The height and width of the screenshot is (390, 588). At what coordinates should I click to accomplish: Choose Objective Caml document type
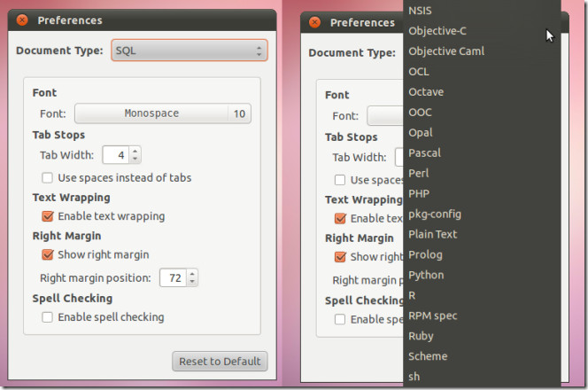tap(482, 51)
